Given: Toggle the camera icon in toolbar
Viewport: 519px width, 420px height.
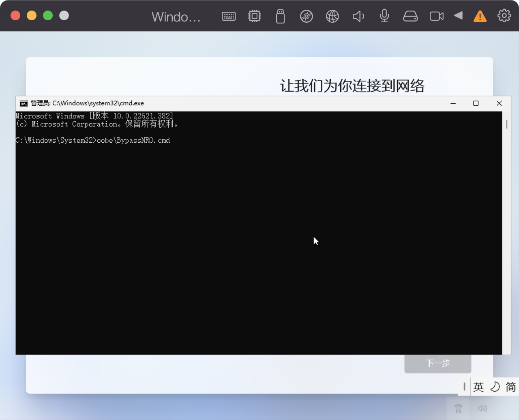Looking at the screenshot, I should click(x=436, y=16).
